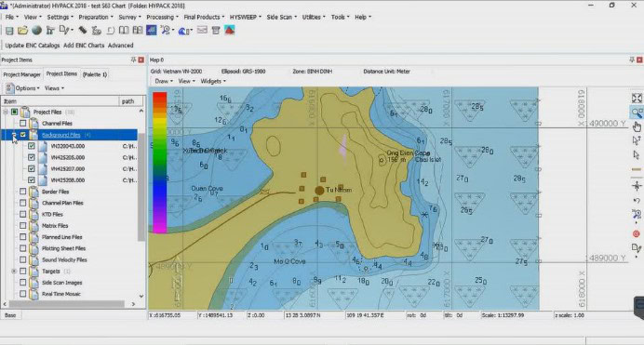This screenshot has height=345, width=644.
Task: Click Add ENC Charts button
Action: tap(84, 46)
